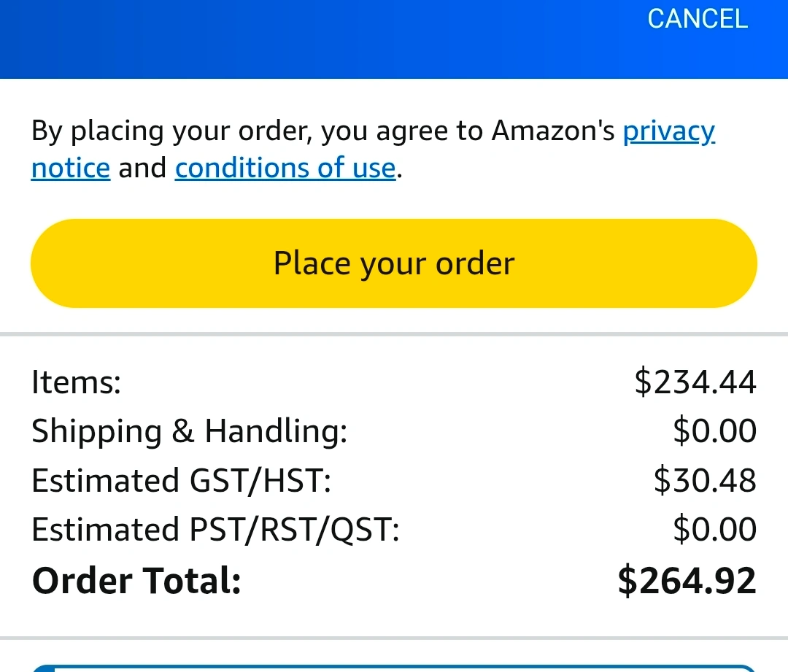Click the word "Amazon's" in the agreement

[x=552, y=131]
